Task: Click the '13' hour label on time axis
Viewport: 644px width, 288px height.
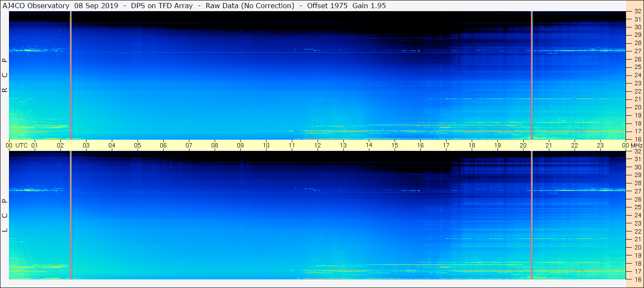Action: point(343,145)
